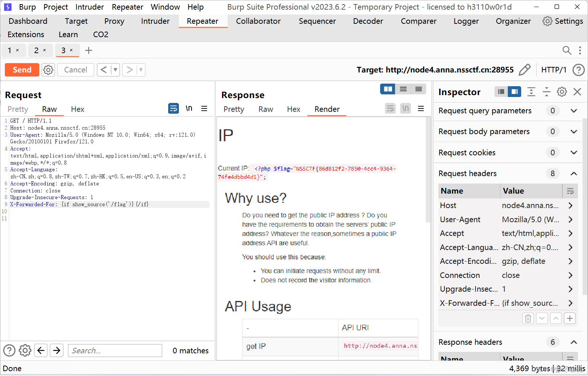Toggle request non-printable characters \n
Viewport: 588px width, 376px height.
coord(189,108)
